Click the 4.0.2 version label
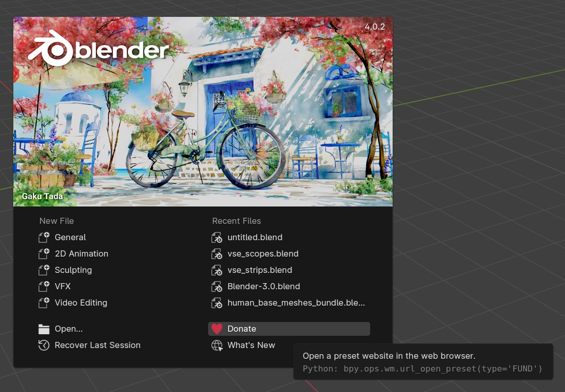The width and height of the screenshot is (565, 392). 375,27
